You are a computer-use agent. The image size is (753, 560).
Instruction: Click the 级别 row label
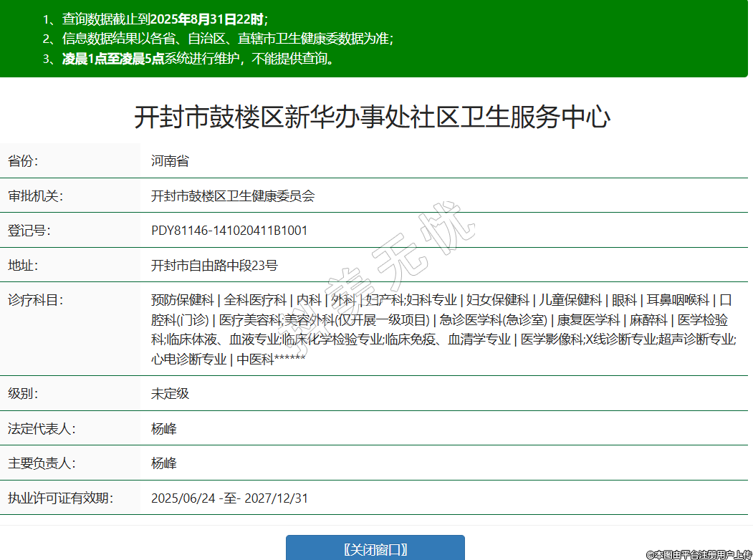pyautogui.click(x=22, y=394)
